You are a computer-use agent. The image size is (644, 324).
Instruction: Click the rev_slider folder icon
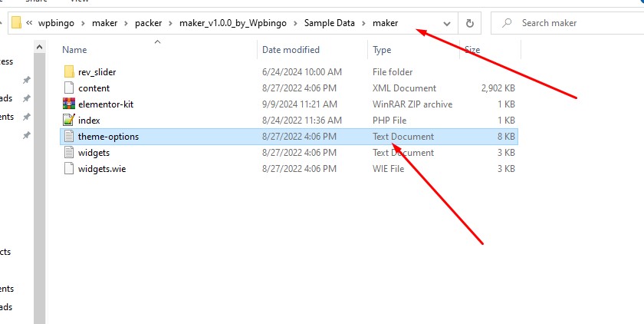(x=68, y=71)
